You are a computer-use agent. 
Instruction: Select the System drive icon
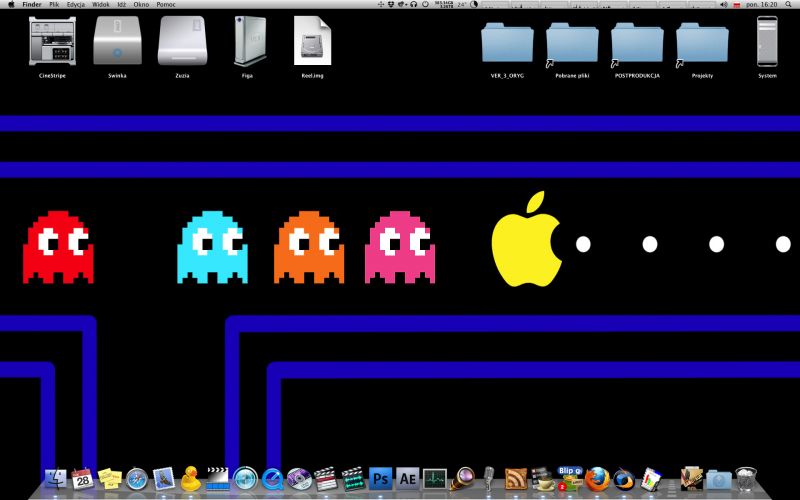pos(767,41)
